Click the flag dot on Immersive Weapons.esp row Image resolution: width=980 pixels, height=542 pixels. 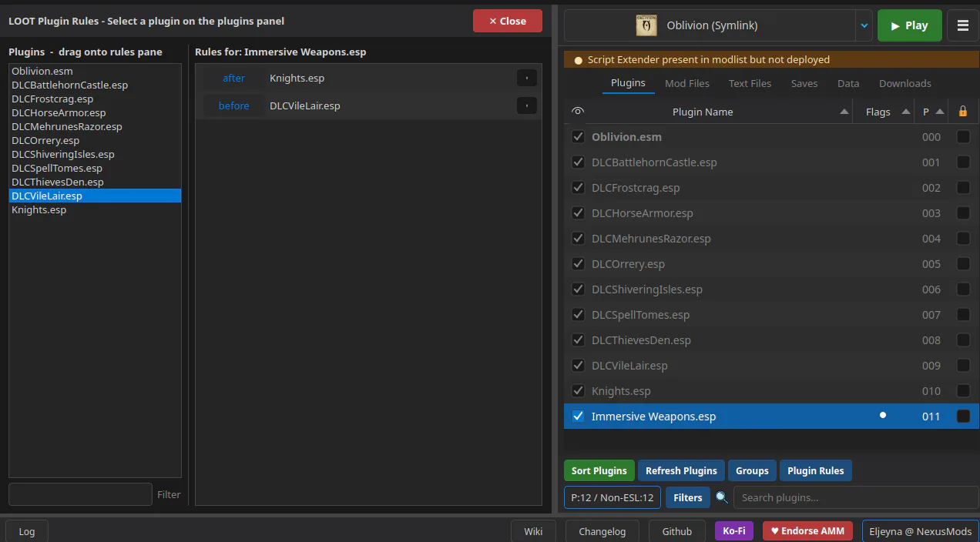click(x=883, y=416)
